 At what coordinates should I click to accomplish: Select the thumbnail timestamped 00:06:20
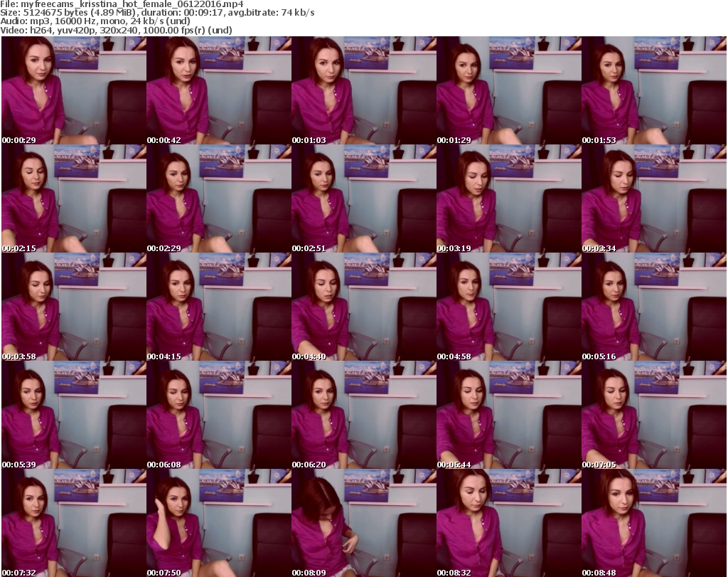coord(363,415)
